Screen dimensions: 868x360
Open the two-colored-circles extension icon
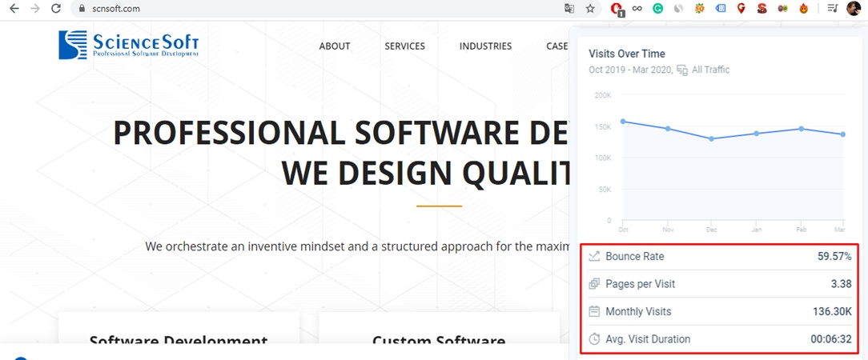[x=783, y=8]
